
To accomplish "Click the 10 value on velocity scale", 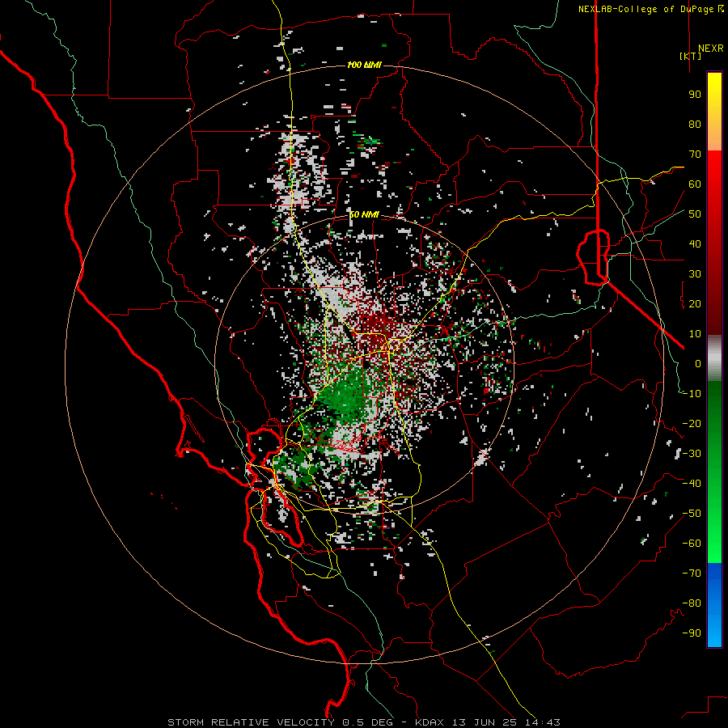I will pos(695,334).
